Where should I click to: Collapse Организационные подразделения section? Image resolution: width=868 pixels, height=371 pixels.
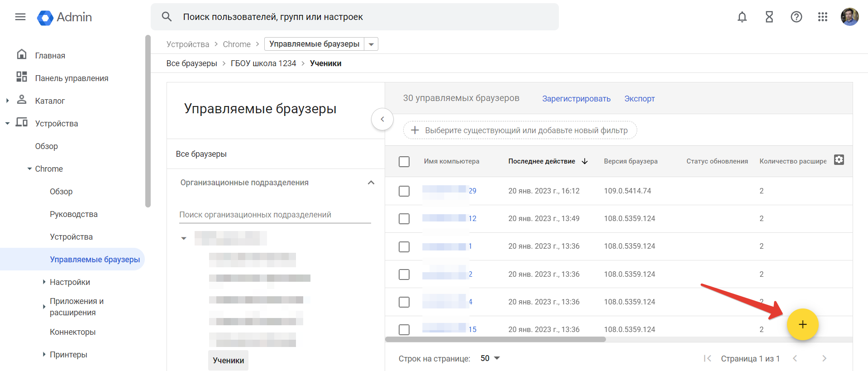click(371, 183)
